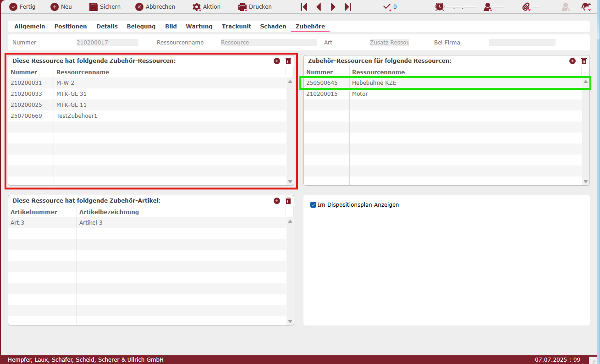Add a Zubehör-Artikel entry
The image size is (600, 364).
pos(277,201)
